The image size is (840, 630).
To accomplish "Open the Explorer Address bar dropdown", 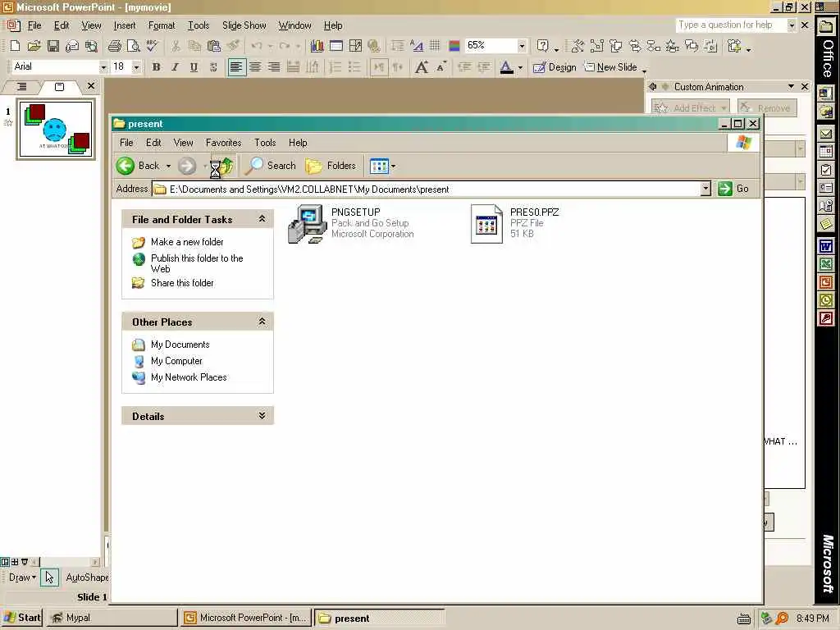I will coord(705,189).
